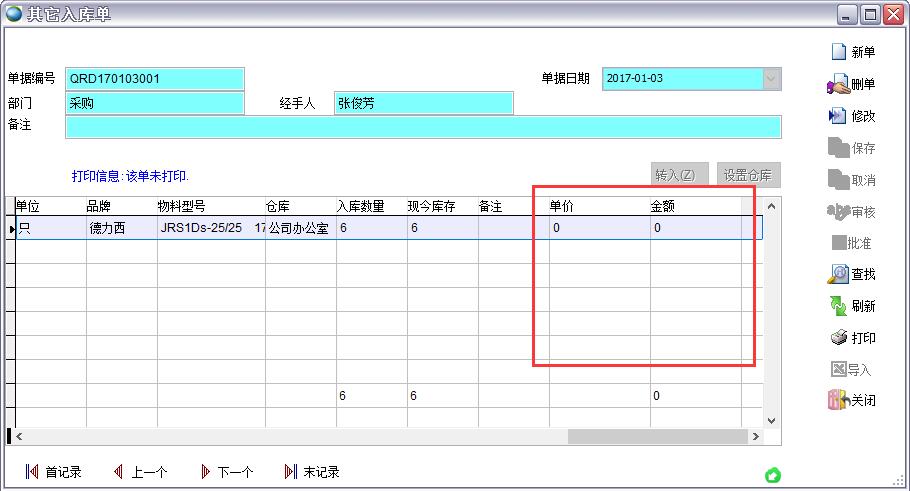
Task: Close form with 关闭 icon
Action: [x=838, y=400]
